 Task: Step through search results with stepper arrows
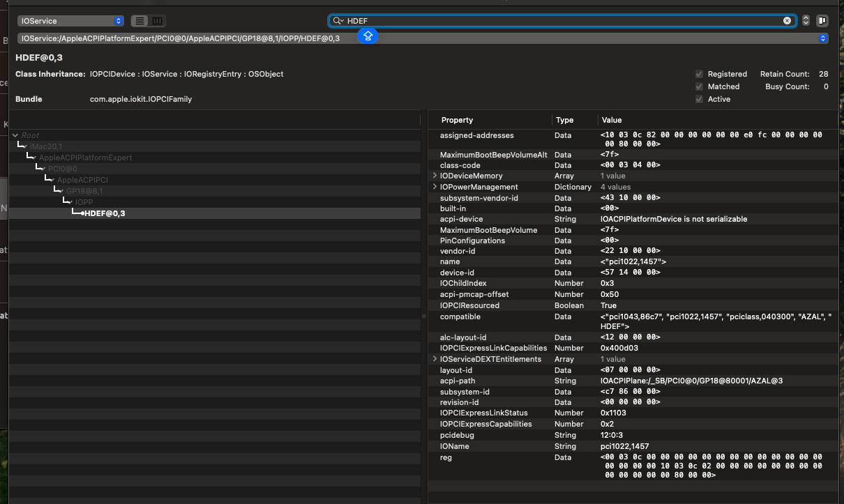coord(806,21)
